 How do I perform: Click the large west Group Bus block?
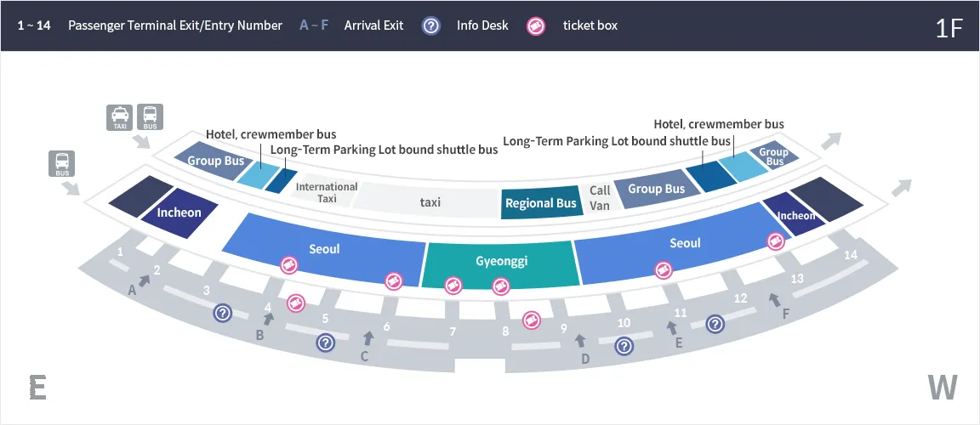point(656,189)
